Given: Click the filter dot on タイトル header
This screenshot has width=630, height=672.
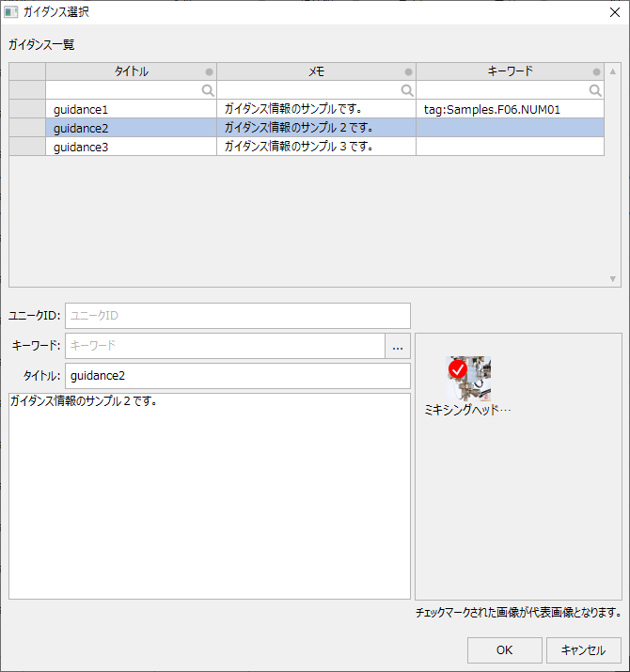Looking at the screenshot, I should coord(209,72).
